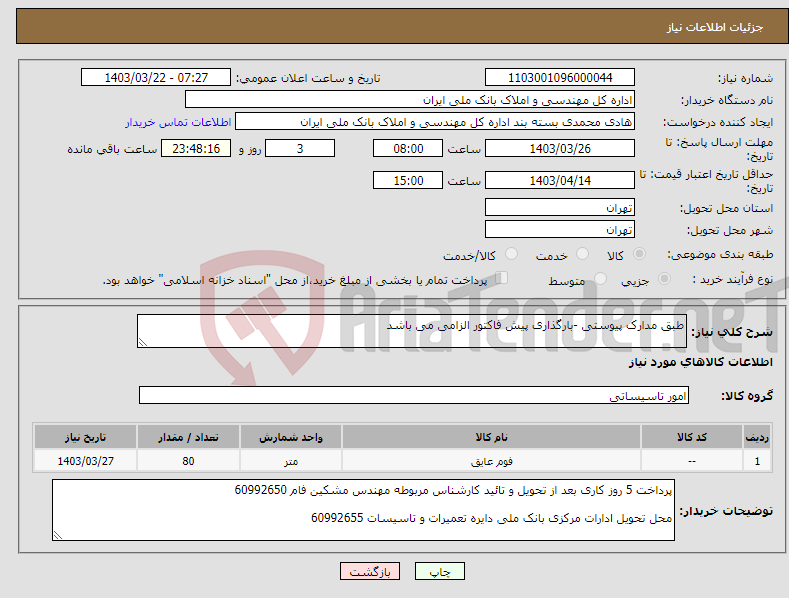Toggle the اسناد خزانه اسلامی payment checkbox
This screenshot has width=789, height=598.
pos(502,278)
